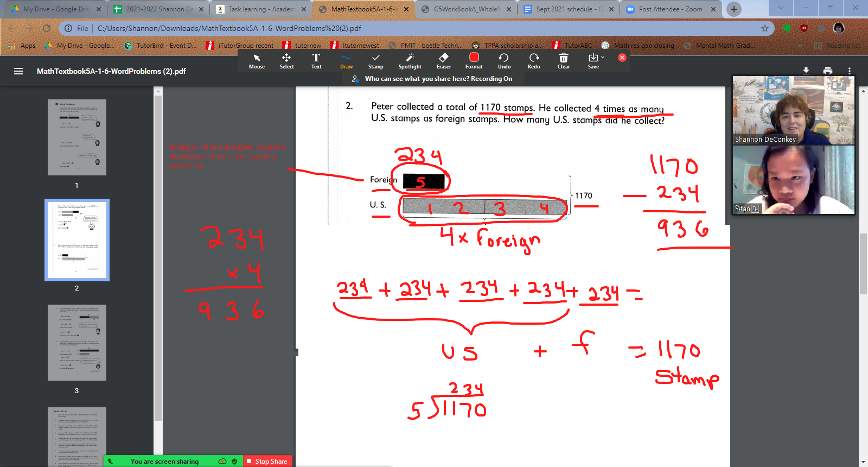Click Yifan's video tile
This screenshot has height=467, width=868.
point(793,179)
